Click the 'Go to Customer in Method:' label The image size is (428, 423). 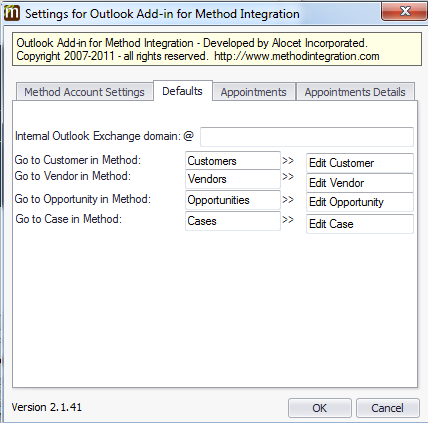(78, 160)
